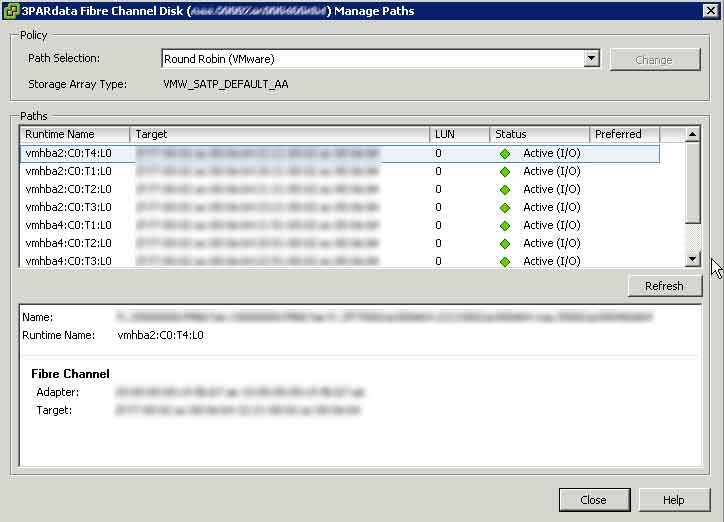Open Help for Manage Paths
Screen dimensions: 724x522
point(674,500)
